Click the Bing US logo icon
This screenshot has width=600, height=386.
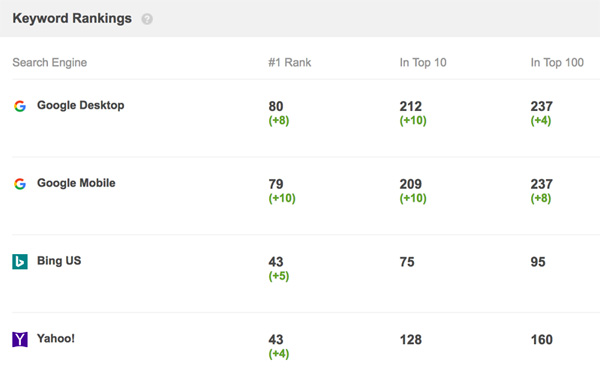(20, 262)
